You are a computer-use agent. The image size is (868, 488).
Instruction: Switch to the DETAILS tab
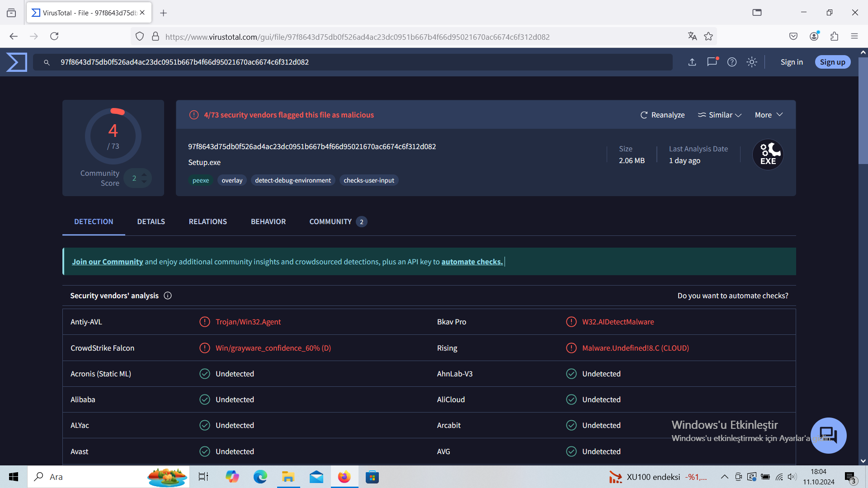[151, 221]
